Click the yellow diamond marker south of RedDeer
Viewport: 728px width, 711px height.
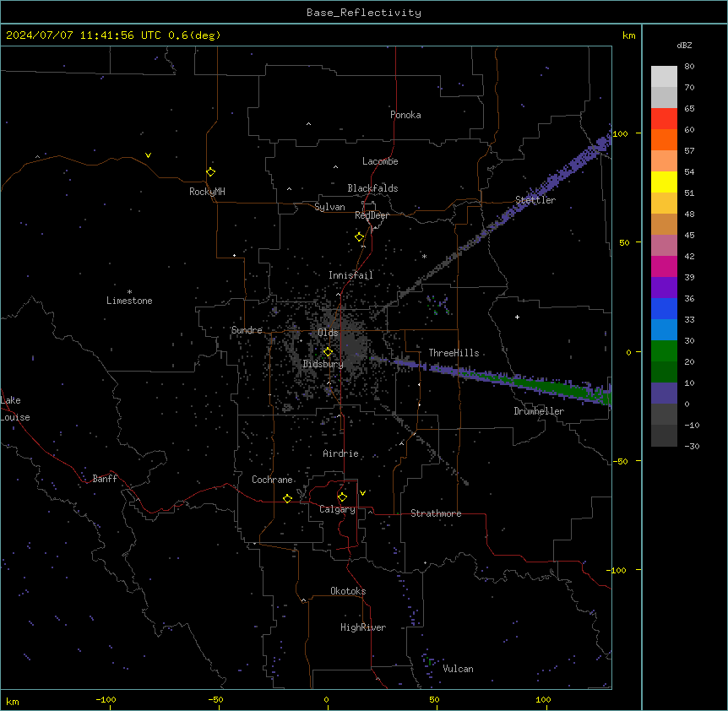[x=360, y=237]
